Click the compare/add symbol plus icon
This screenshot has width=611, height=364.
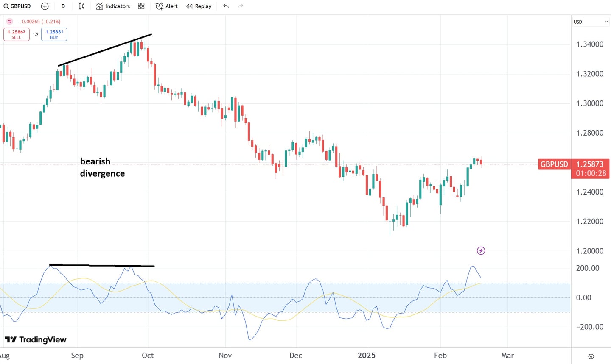pos(45,6)
